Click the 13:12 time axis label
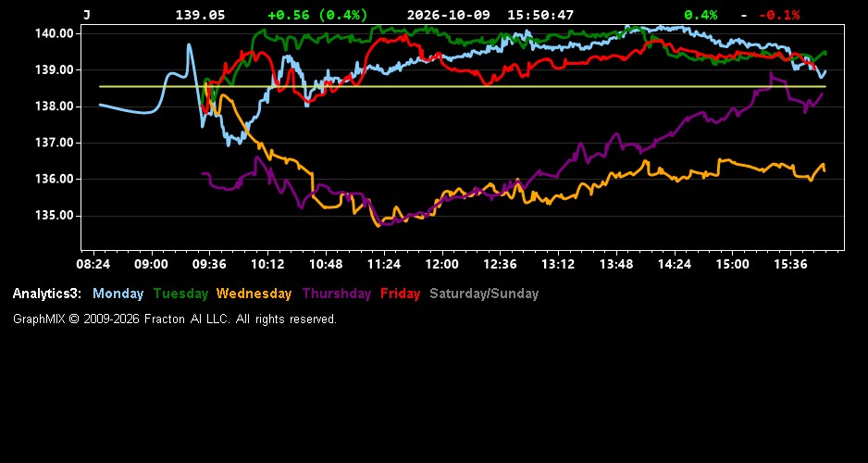 [x=558, y=264]
